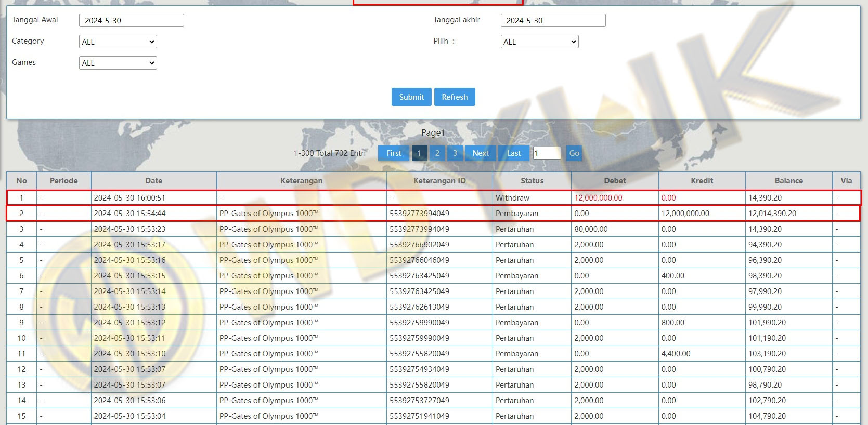Click date 2024-05-30 15:53:10
Screen dimensions: 868x425
click(x=129, y=354)
